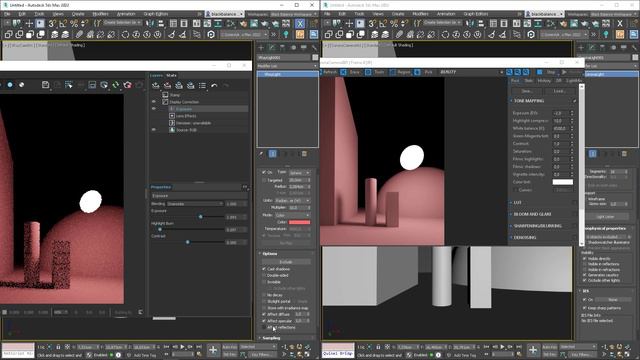
Task: Click the Save... button in the Post tab
Action: 527,91
